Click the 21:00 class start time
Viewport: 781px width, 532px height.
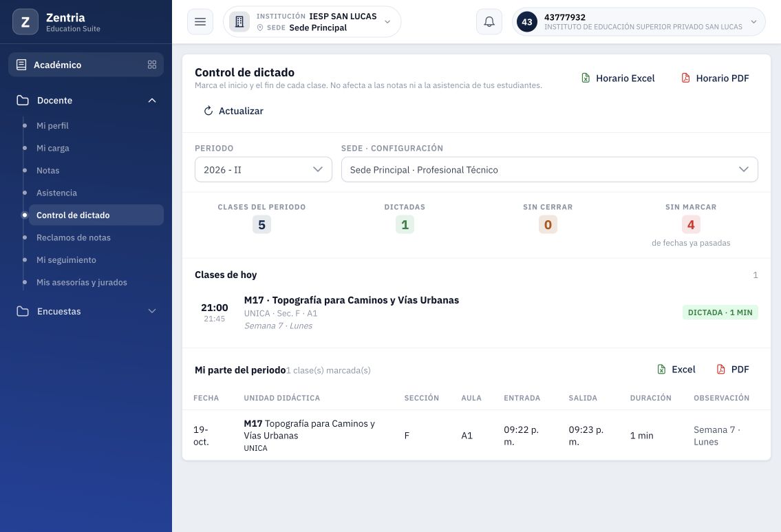pyautogui.click(x=215, y=308)
